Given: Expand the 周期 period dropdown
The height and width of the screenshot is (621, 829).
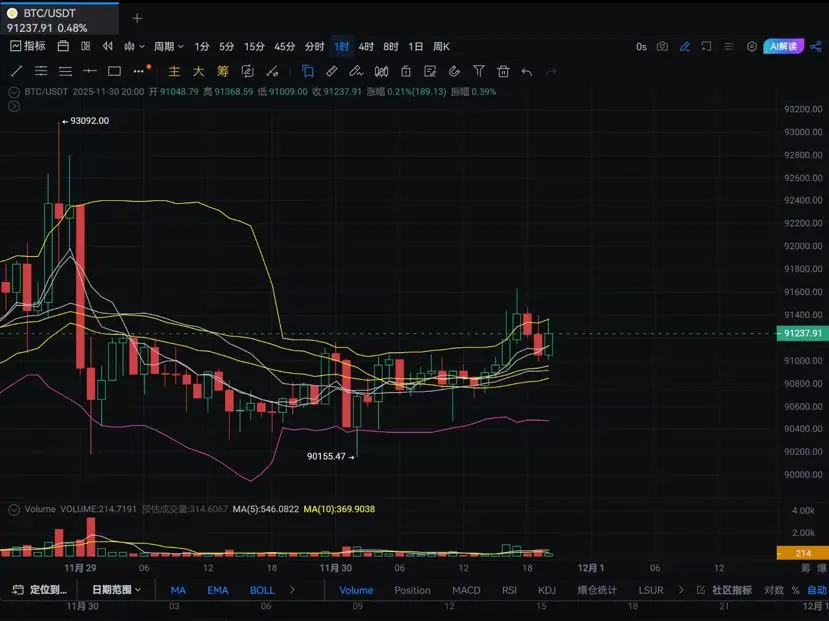Looking at the screenshot, I should [x=169, y=47].
